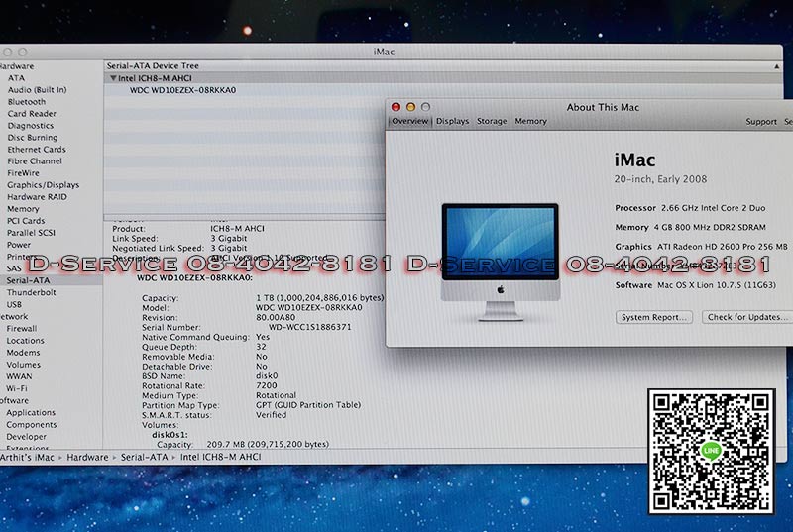Show Diagnostics information
This screenshot has height=532, width=793.
pos(31,125)
